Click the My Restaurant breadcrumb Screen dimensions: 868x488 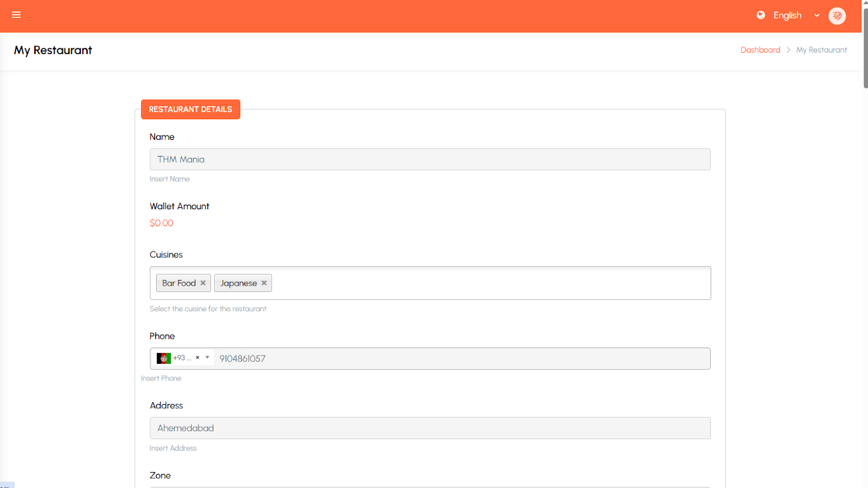click(x=821, y=50)
